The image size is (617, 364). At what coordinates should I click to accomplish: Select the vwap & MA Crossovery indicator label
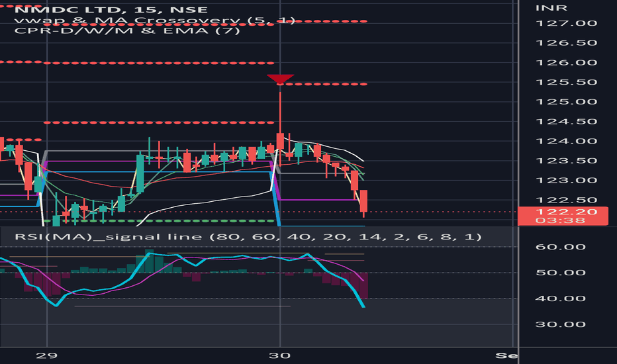pos(154,20)
